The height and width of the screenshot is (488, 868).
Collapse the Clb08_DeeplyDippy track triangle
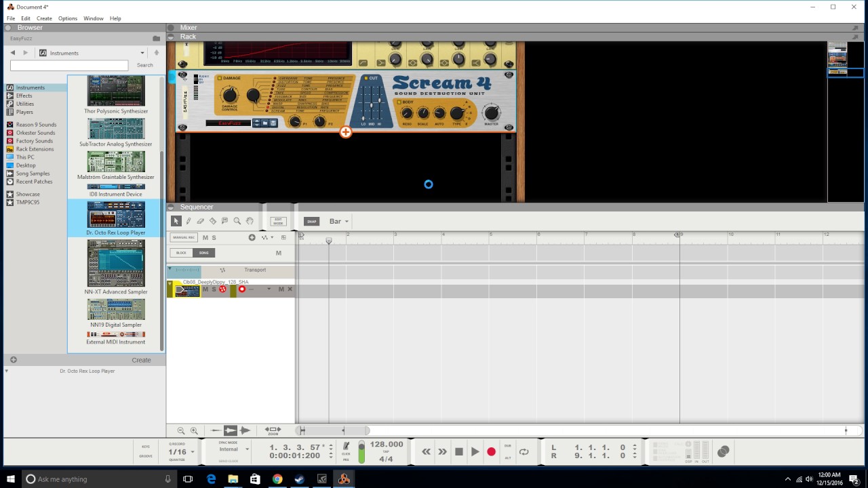170,285
